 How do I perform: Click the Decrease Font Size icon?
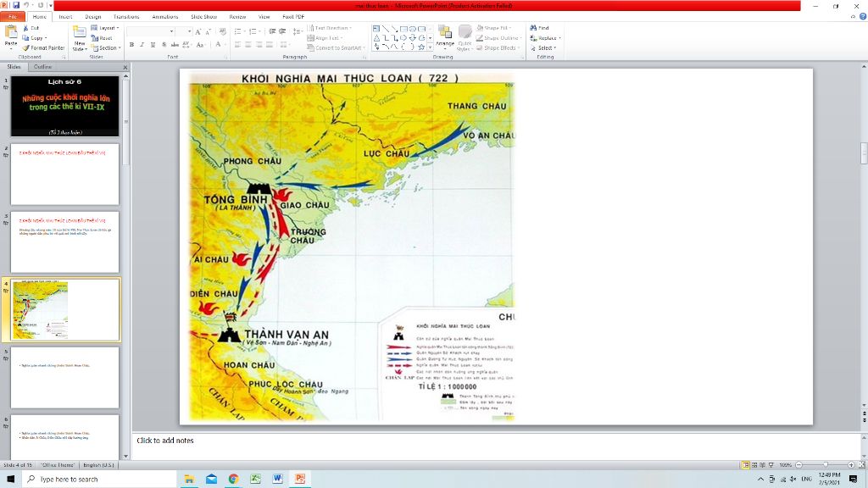click(x=209, y=32)
